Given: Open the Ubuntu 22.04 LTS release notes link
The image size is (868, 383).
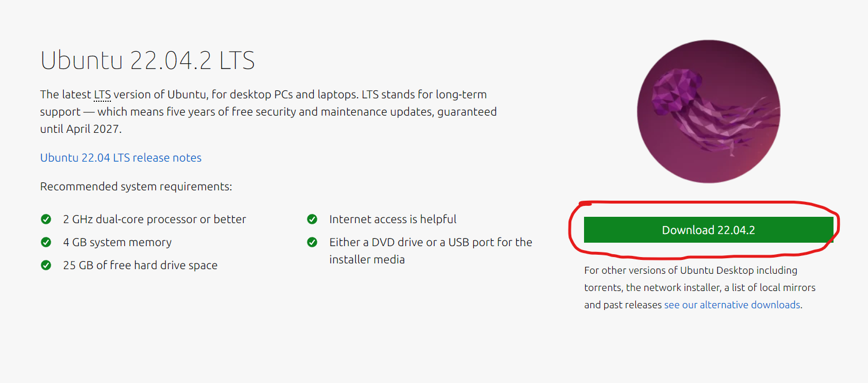Looking at the screenshot, I should [121, 158].
